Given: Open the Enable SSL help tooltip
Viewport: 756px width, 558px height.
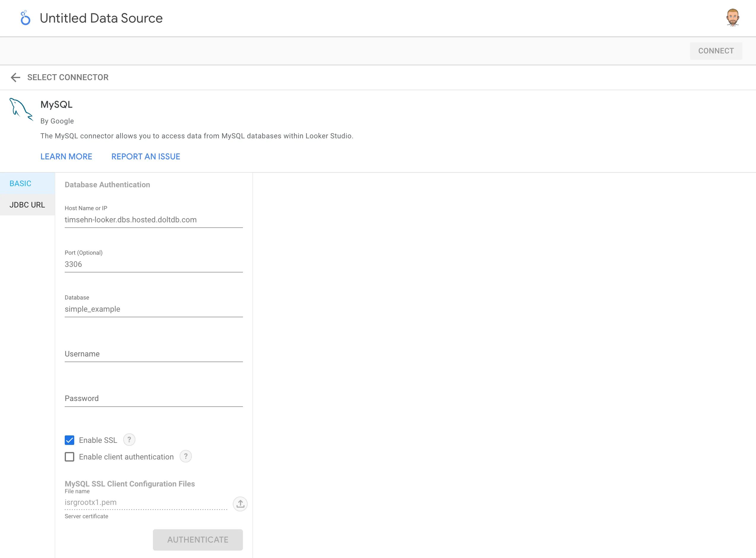Looking at the screenshot, I should pyautogui.click(x=129, y=440).
